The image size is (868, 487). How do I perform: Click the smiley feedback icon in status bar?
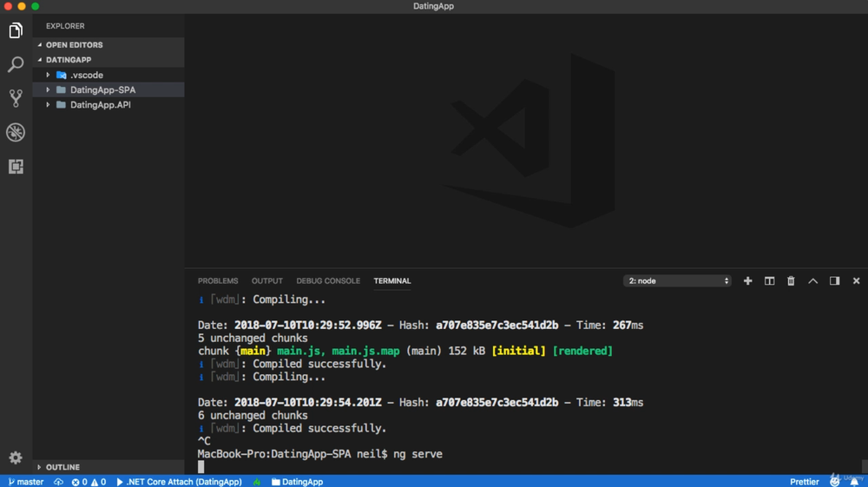pos(834,482)
